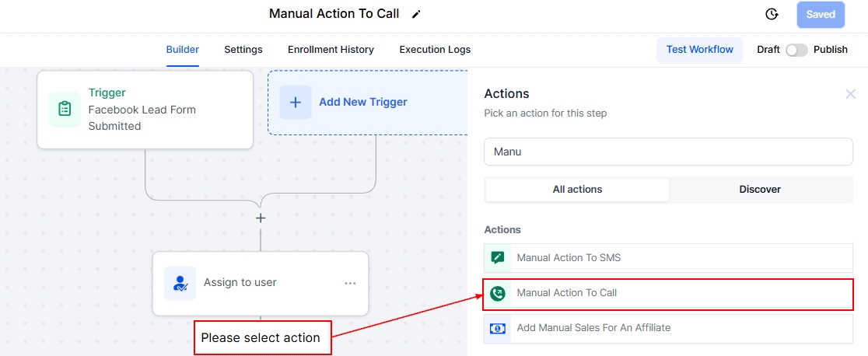Click the plus icon in Add New Trigger

point(296,102)
